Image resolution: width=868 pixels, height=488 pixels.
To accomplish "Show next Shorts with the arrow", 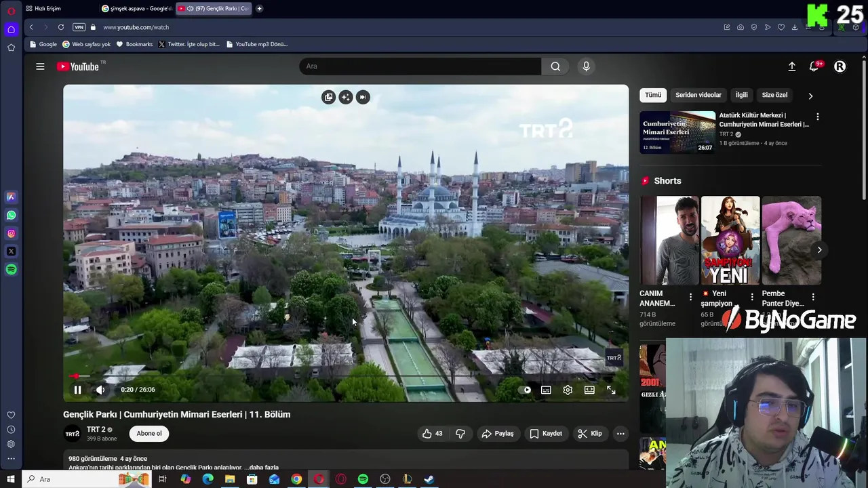I will pyautogui.click(x=819, y=250).
